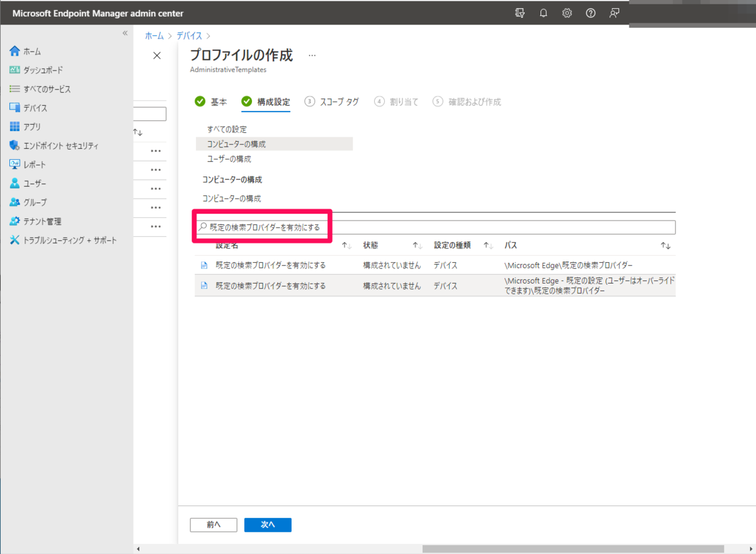Click the highlighted settings search field
Viewport: 756px width, 554px height.
click(x=265, y=227)
